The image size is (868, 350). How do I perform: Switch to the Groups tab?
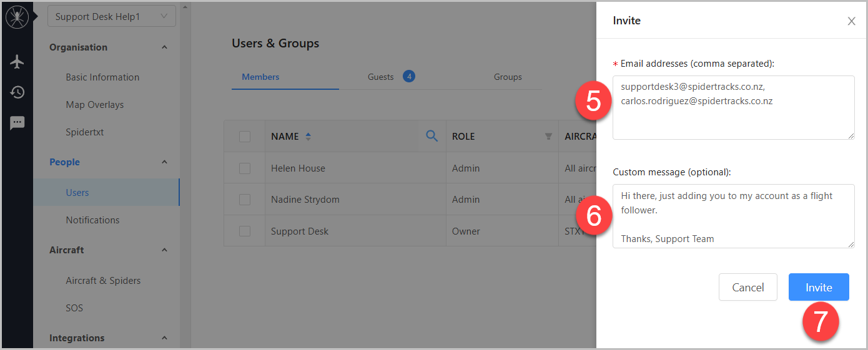[508, 77]
